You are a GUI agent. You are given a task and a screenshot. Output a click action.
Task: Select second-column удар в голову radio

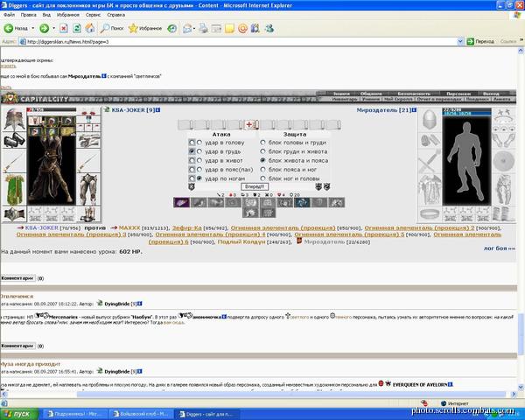click(199, 143)
